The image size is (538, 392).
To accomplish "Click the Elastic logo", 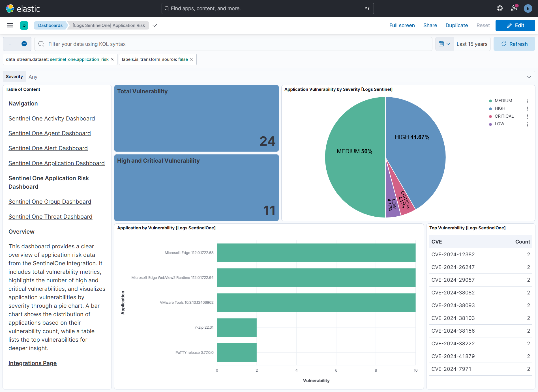I will pyautogui.click(x=23, y=8).
